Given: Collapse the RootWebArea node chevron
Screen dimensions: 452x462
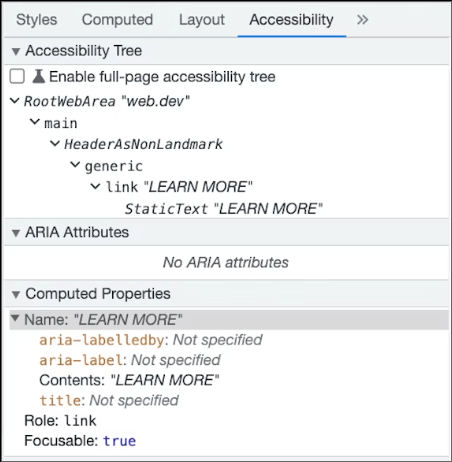Looking at the screenshot, I should tap(15, 100).
